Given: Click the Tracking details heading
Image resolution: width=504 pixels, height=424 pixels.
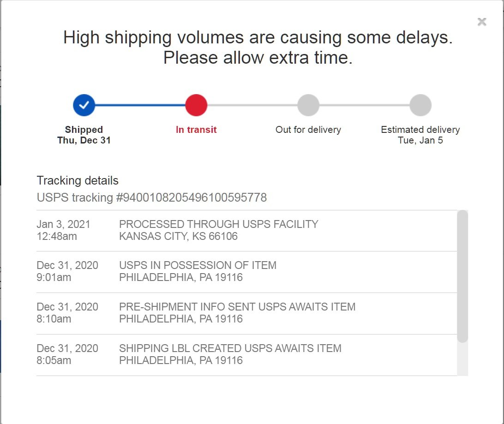Looking at the screenshot, I should point(78,180).
